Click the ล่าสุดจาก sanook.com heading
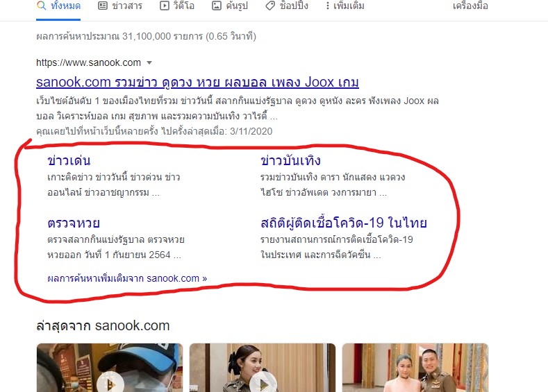548x392 pixels. pyautogui.click(x=103, y=325)
